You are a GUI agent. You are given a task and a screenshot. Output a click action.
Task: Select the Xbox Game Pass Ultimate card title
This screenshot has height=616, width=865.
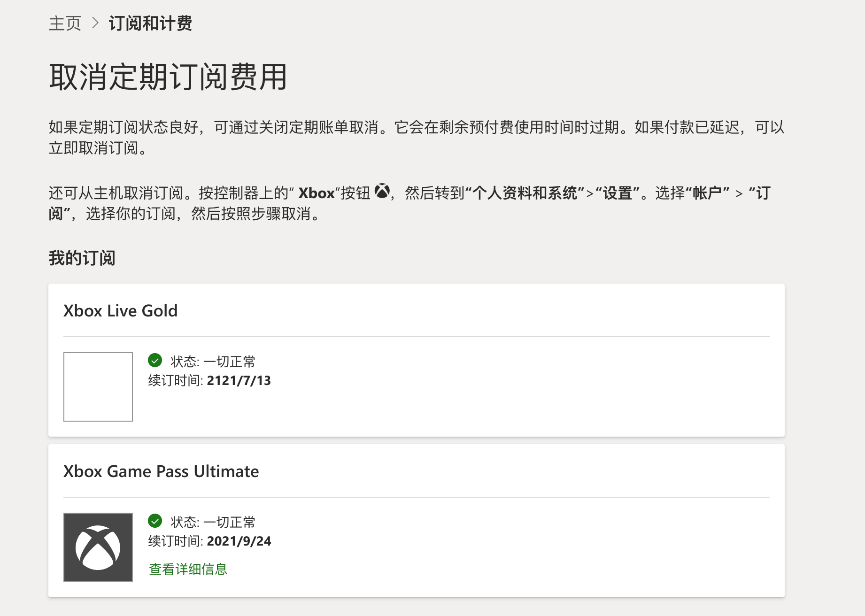161,471
